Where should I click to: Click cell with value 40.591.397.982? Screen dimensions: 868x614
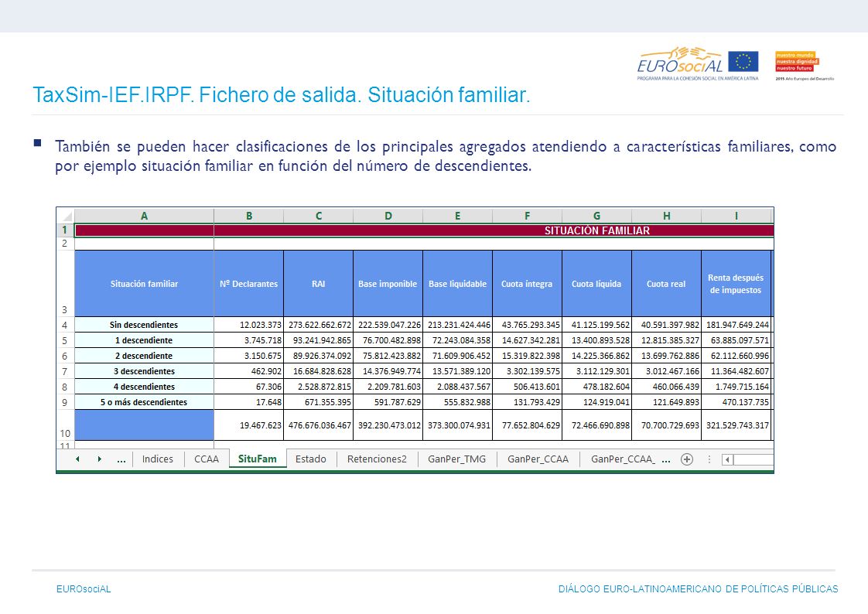coord(667,325)
